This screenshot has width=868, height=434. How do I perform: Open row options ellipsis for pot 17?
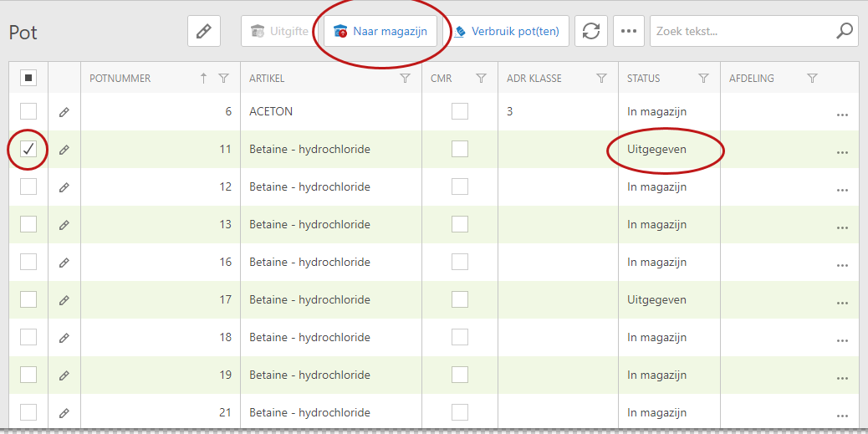pyautogui.click(x=842, y=303)
